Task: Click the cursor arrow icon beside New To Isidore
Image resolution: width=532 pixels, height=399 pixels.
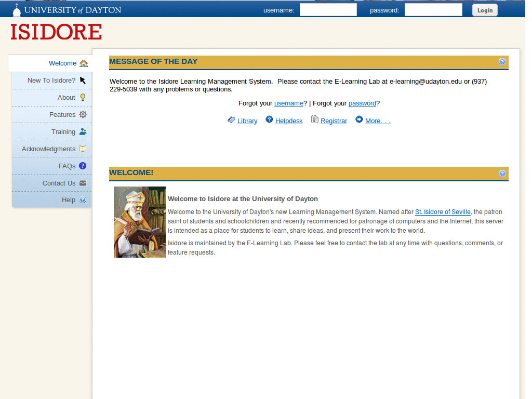Action: point(83,81)
